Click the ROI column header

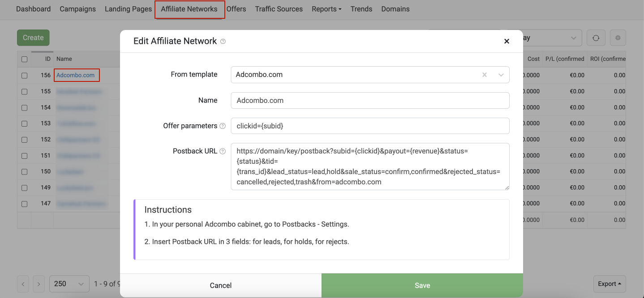tap(608, 59)
